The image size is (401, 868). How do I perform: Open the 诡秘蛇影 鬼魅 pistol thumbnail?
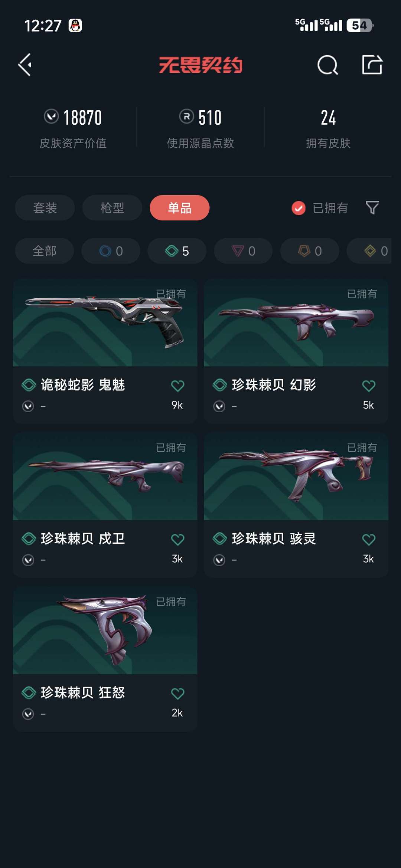105,322
